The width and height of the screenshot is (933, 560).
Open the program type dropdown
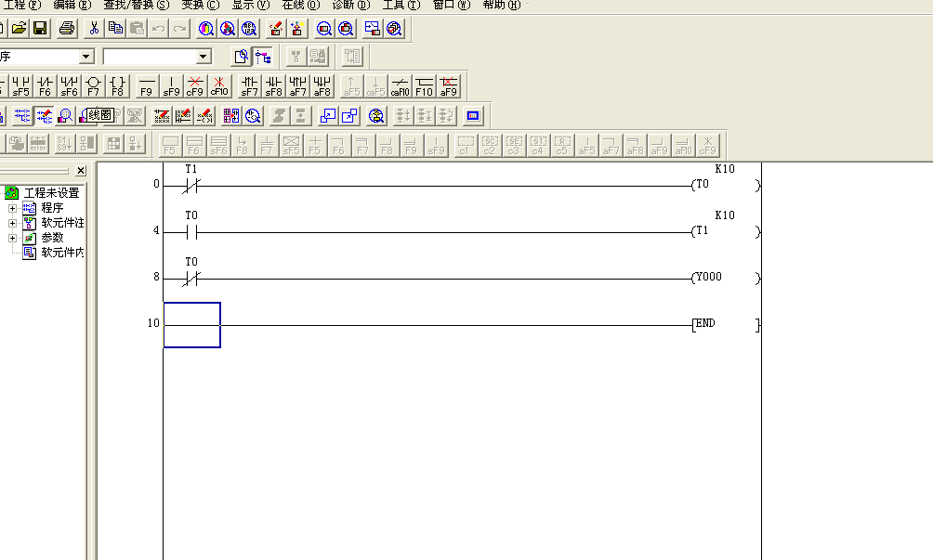(x=86, y=57)
